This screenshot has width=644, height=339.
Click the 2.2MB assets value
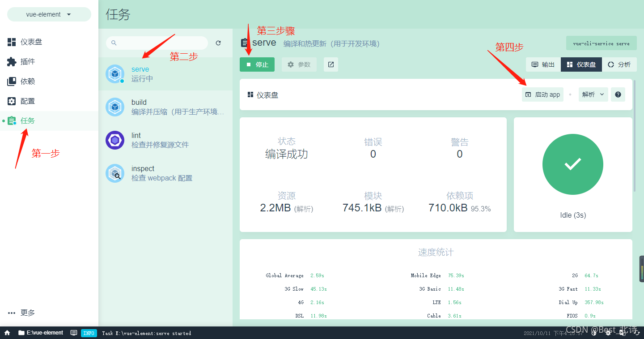point(275,208)
